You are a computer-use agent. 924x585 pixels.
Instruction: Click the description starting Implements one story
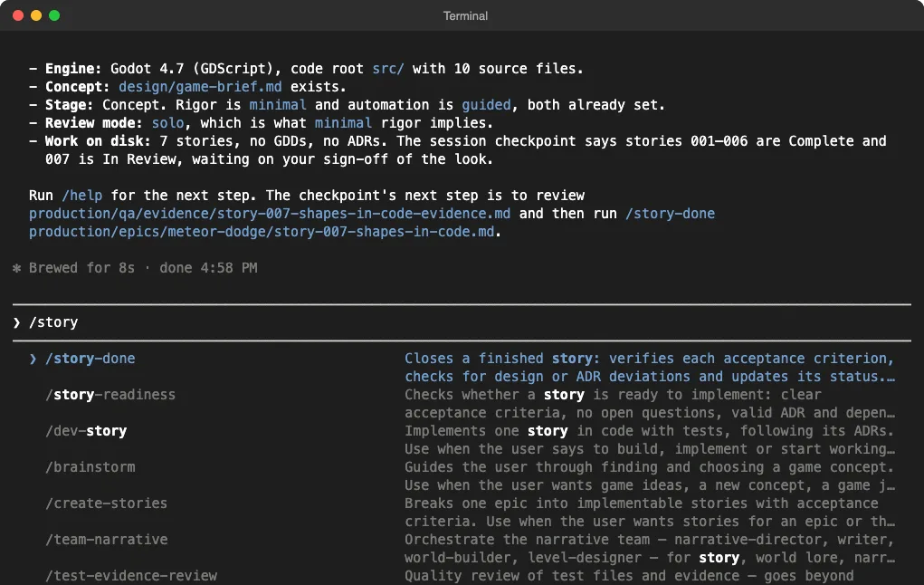[650, 440]
